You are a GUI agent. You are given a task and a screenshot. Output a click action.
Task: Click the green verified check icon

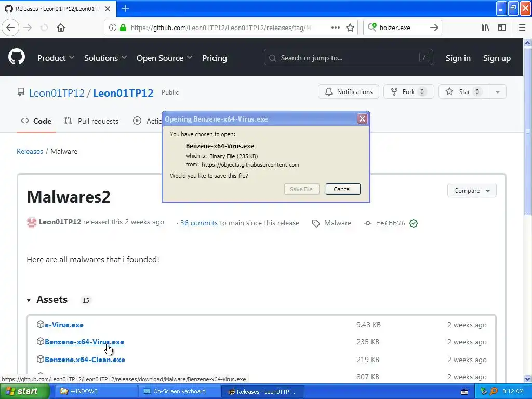[x=413, y=223]
